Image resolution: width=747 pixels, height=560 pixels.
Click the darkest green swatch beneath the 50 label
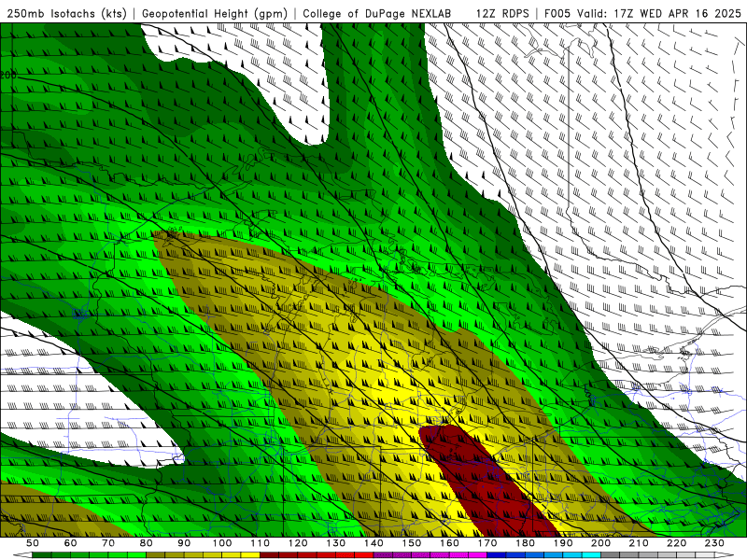coord(42,555)
